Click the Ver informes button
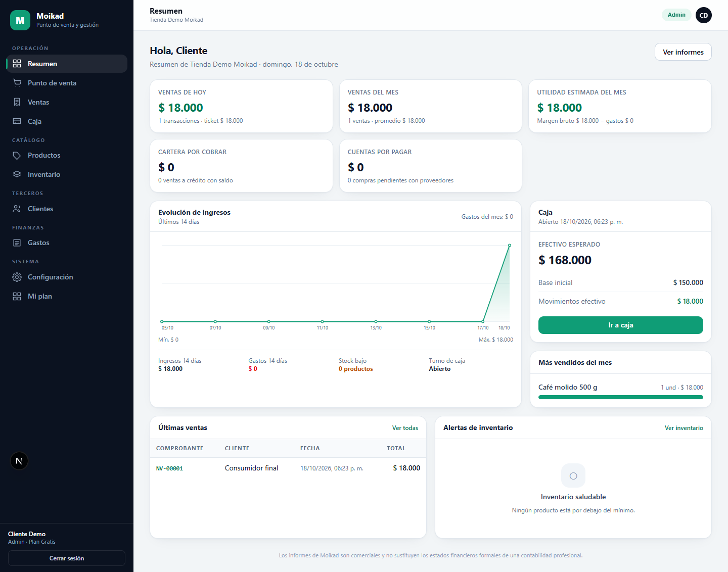The width and height of the screenshot is (728, 572). [x=683, y=52]
